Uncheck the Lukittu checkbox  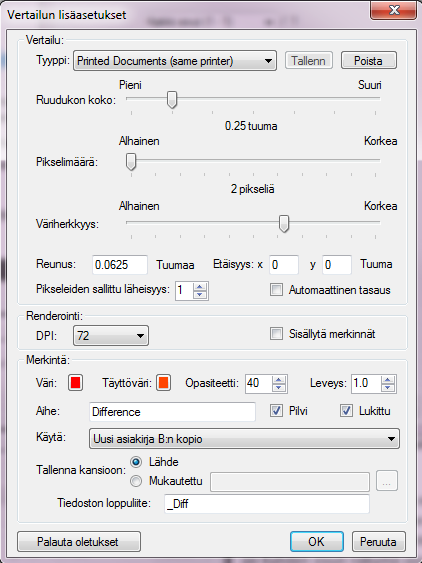[346, 410]
